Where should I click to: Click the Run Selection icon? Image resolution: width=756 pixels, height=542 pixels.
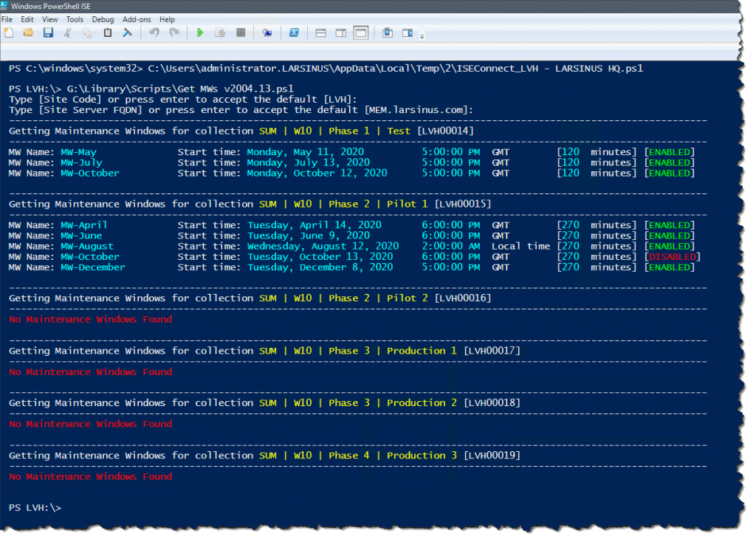pyautogui.click(x=220, y=32)
